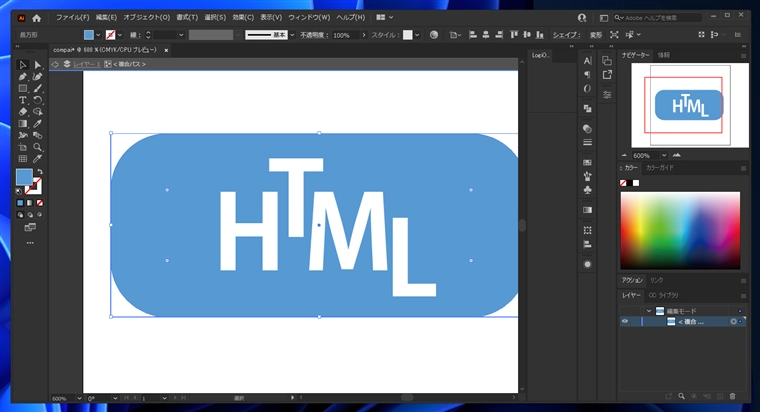Viewport: 760px width, 412px height.
Task: Open graphic style dropdown
Action: click(x=417, y=35)
